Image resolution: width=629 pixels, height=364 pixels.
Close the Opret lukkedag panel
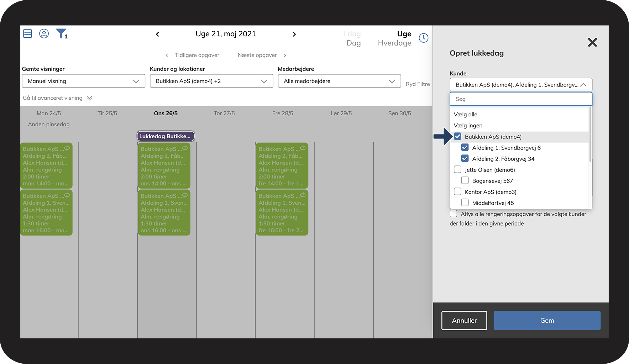coord(592,42)
